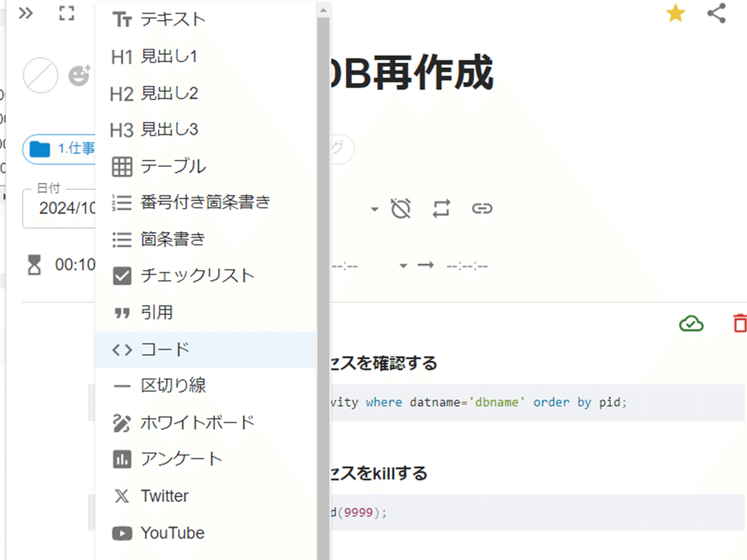Screen dimensions: 747x560
Task: Open dropdown arrow beside alarm icon
Action: pyautogui.click(x=374, y=209)
